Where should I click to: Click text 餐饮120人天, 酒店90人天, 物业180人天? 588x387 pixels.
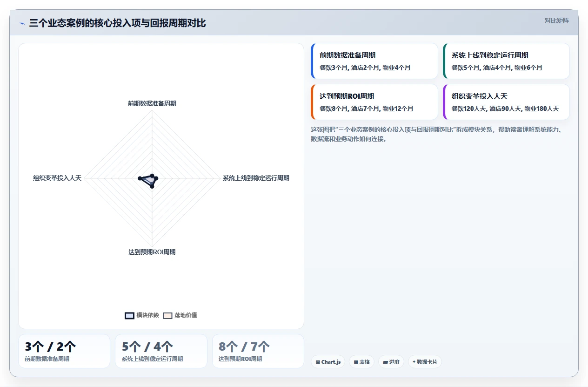tap(505, 109)
